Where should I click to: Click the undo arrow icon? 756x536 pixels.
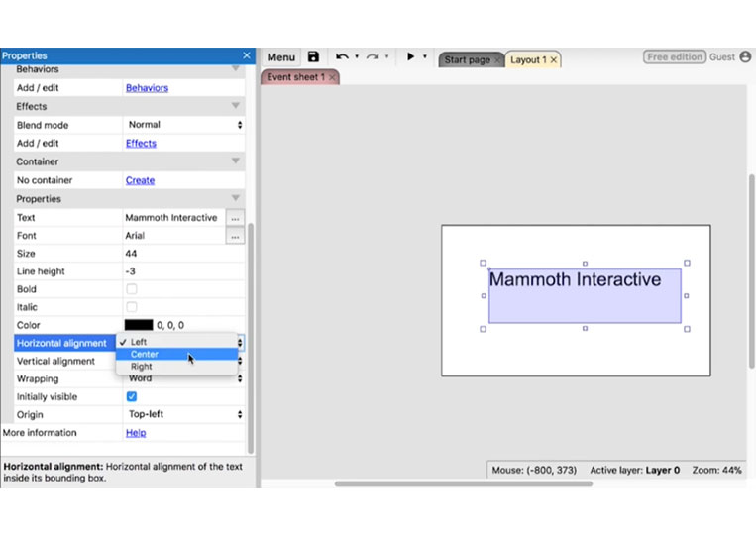(342, 56)
